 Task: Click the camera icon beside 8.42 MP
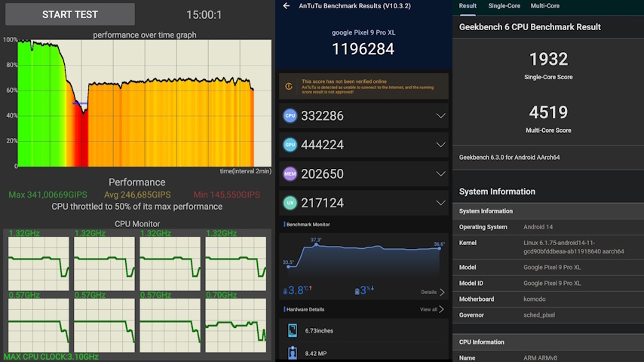tap(293, 353)
